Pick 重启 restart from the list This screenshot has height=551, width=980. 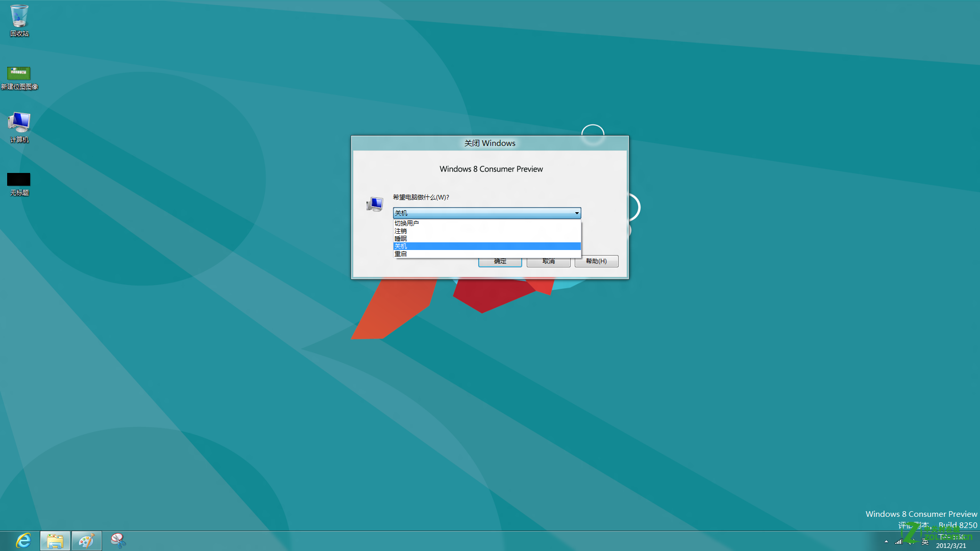pyautogui.click(x=401, y=254)
